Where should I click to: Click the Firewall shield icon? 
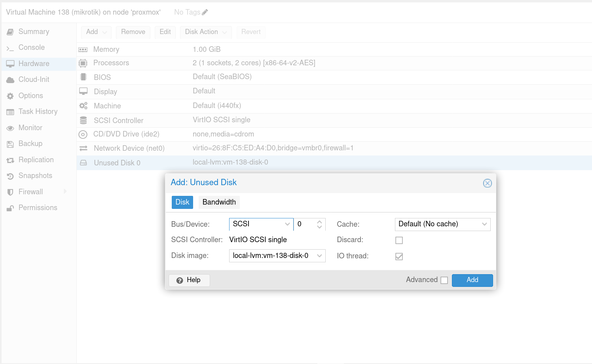(x=10, y=192)
